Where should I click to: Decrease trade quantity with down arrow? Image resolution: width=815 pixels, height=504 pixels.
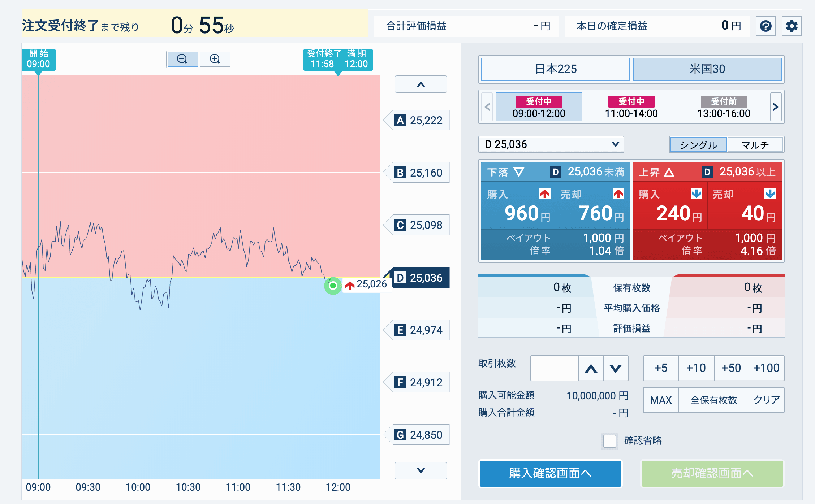(x=616, y=368)
